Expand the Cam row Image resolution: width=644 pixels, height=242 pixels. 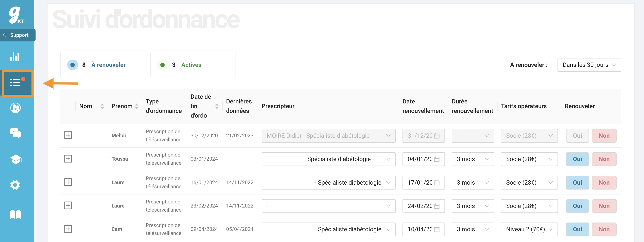click(68, 229)
